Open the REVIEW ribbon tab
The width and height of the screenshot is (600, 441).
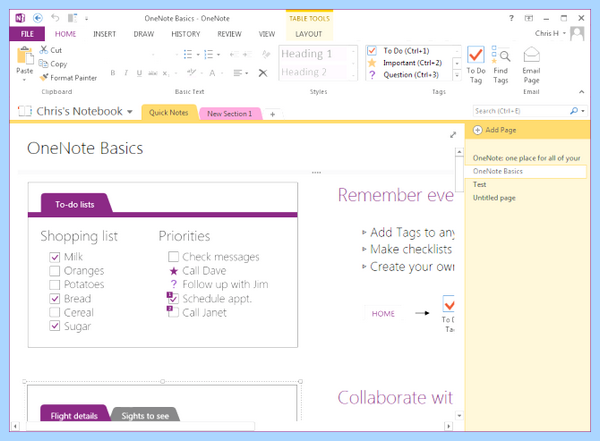point(230,34)
